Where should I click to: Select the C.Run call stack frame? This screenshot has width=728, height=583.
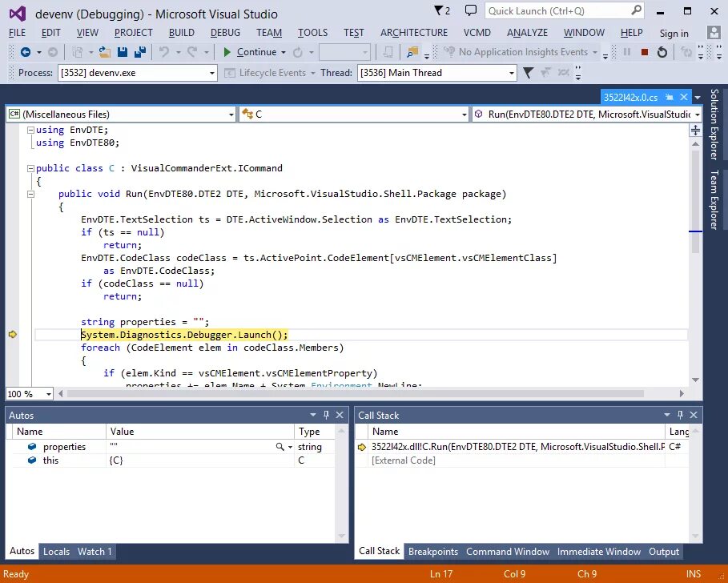(523, 447)
